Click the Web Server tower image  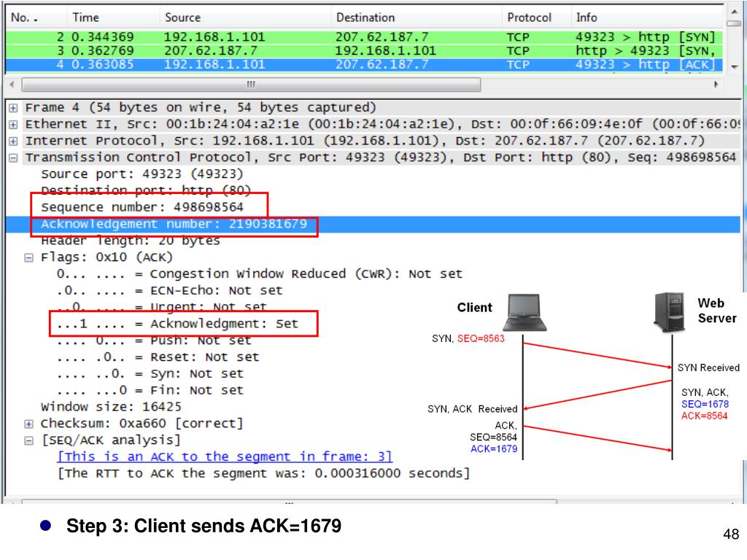(x=670, y=312)
